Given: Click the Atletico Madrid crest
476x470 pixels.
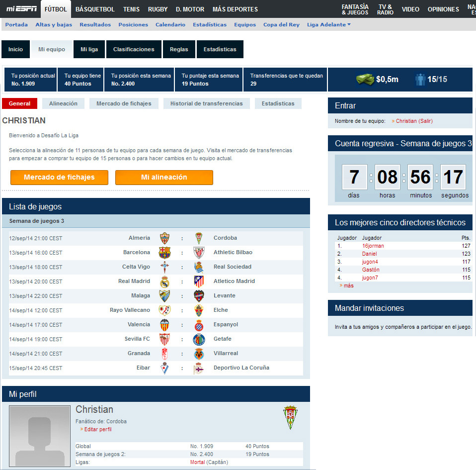Looking at the screenshot, I should tap(199, 282).
